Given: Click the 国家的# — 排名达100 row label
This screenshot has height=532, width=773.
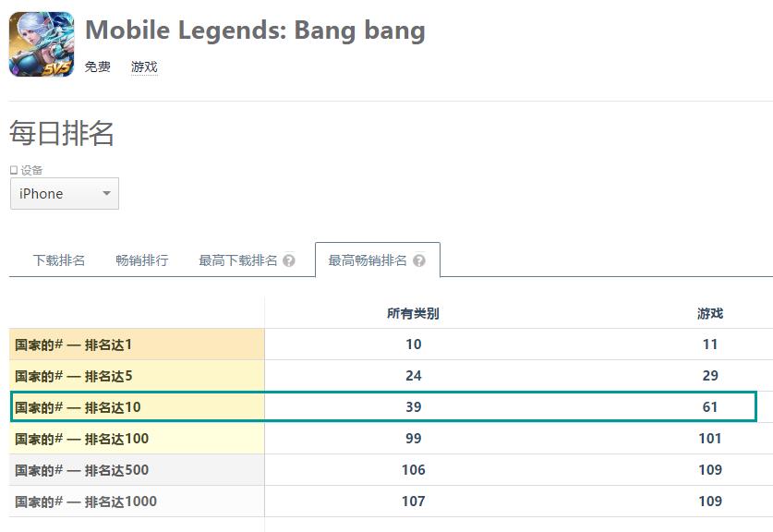Looking at the screenshot, I should pyautogui.click(x=82, y=439).
